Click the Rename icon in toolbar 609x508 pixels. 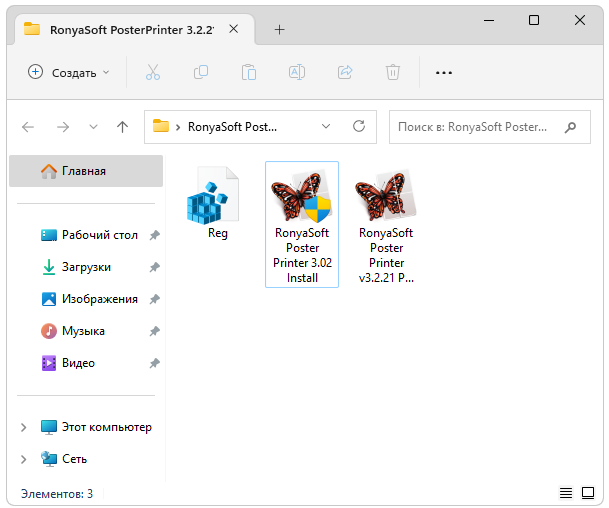(x=297, y=72)
